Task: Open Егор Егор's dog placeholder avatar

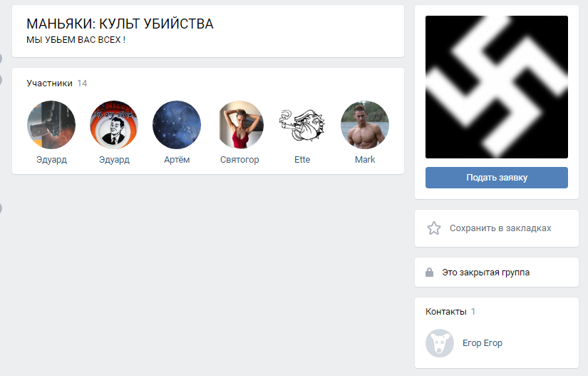Action: (x=440, y=343)
